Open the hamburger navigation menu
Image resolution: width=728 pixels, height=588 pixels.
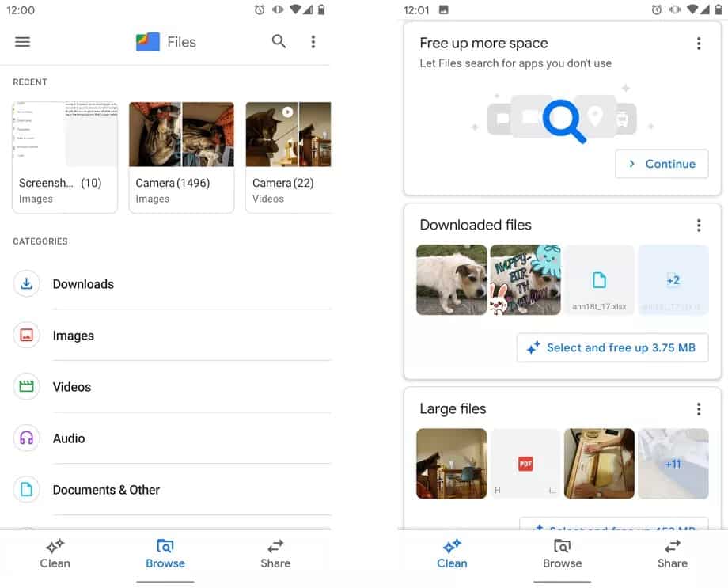pyautogui.click(x=22, y=42)
